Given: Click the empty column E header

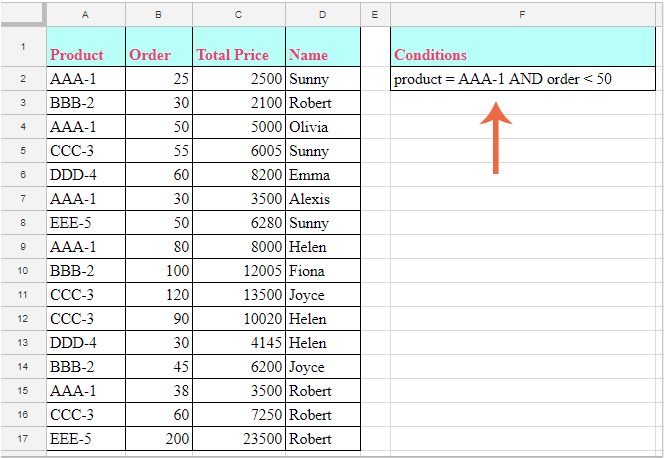Looking at the screenshot, I should [x=374, y=14].
